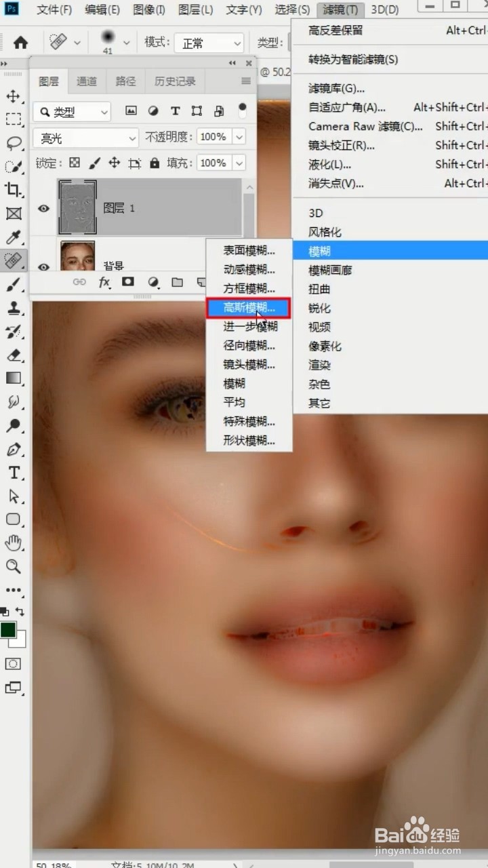
Task: Select the Horizontal Type tool
Action: click(x=13, y=473)
